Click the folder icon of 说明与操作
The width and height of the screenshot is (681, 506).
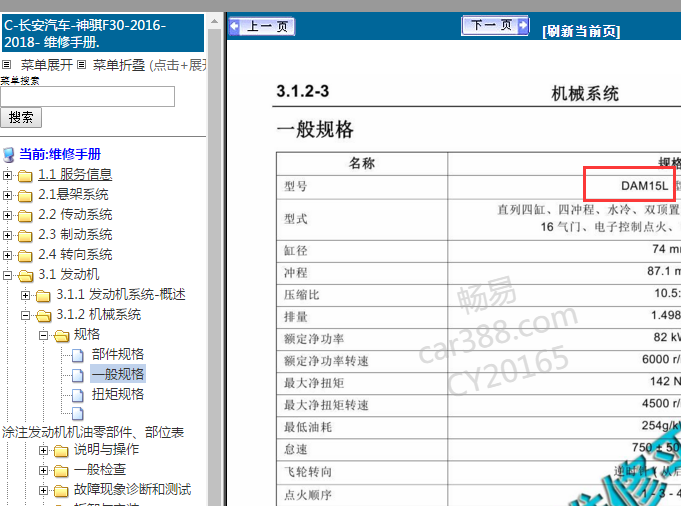click(x=61, y=451)
